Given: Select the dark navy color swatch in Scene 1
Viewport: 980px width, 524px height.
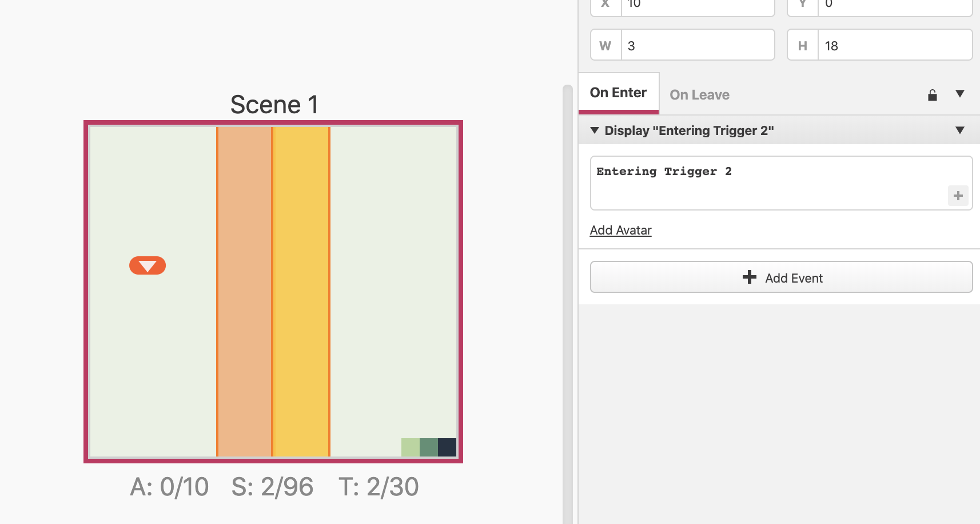Looking at the screenshot, I should pyautogui.click(x=447, y=447).
